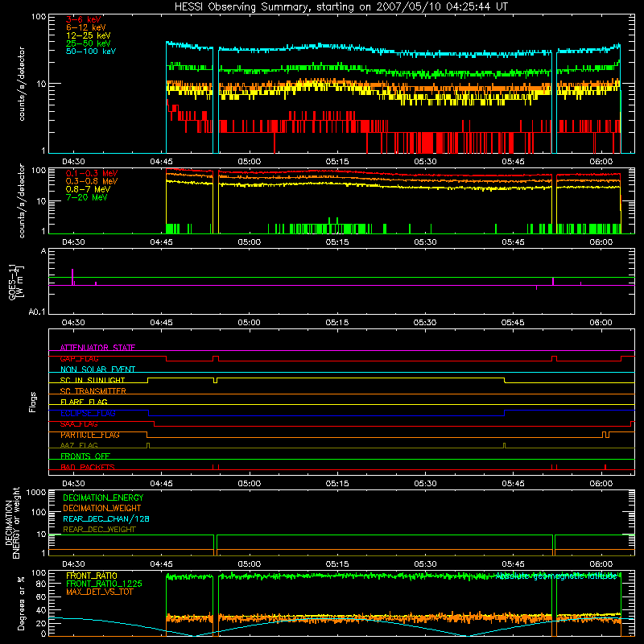Viewport: 644px width, 644px height.
Task: Select the SAA_FLAG label
Action: 79,424
